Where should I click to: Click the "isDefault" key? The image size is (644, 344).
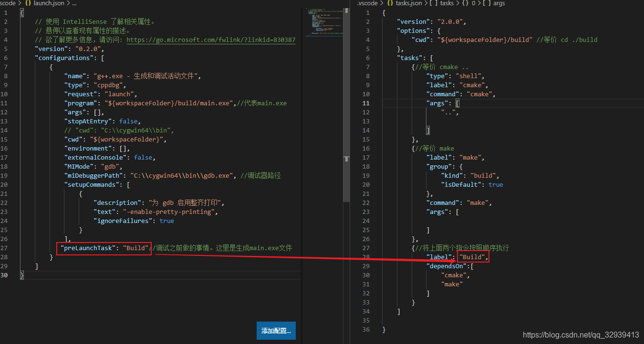[x=461, y=185]
